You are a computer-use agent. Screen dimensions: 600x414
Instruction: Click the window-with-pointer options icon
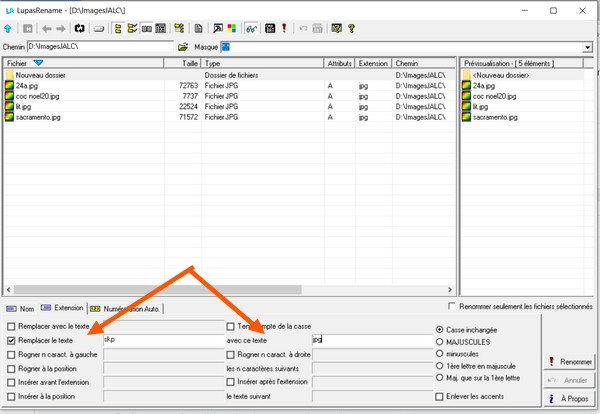coord(218,28)
